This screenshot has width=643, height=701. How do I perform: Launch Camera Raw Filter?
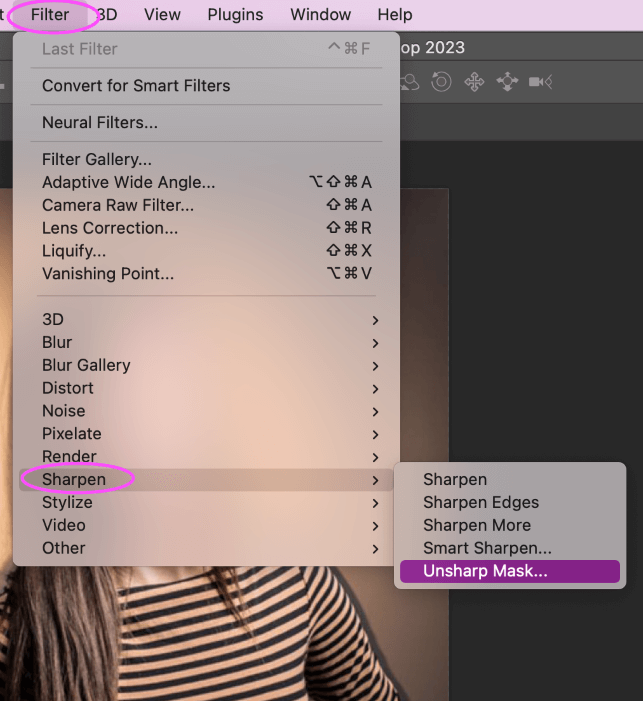point(206,205)
